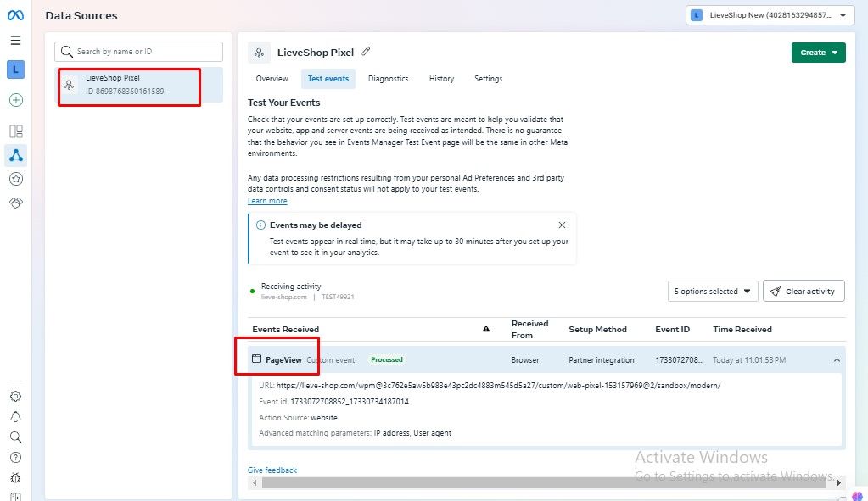This screenshot has width=868, height=501.
Task: Open the Learn more link
Action: coord(267,201)
